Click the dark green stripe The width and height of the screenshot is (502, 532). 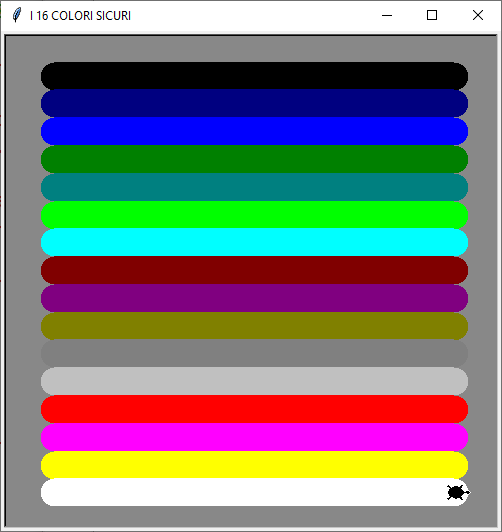[x=254, y=159]
